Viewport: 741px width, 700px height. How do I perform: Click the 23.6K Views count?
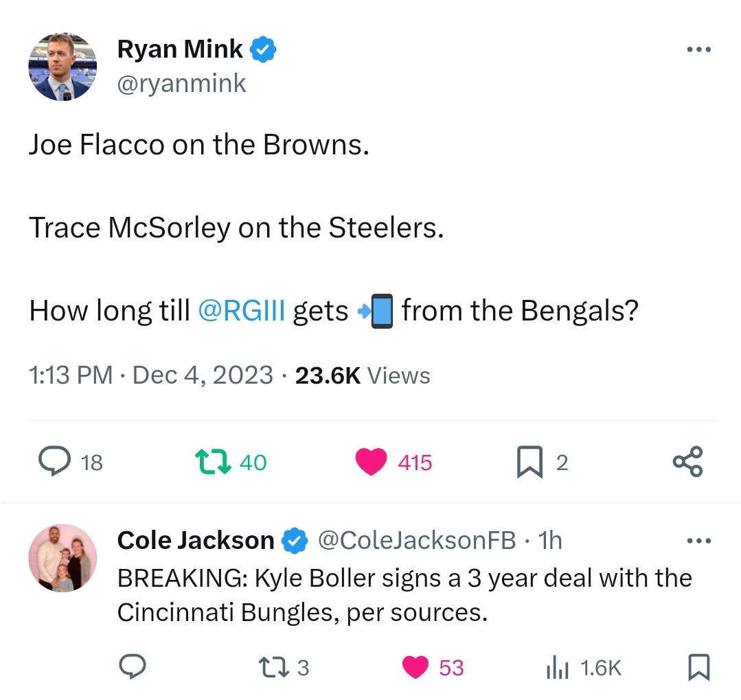363,375
